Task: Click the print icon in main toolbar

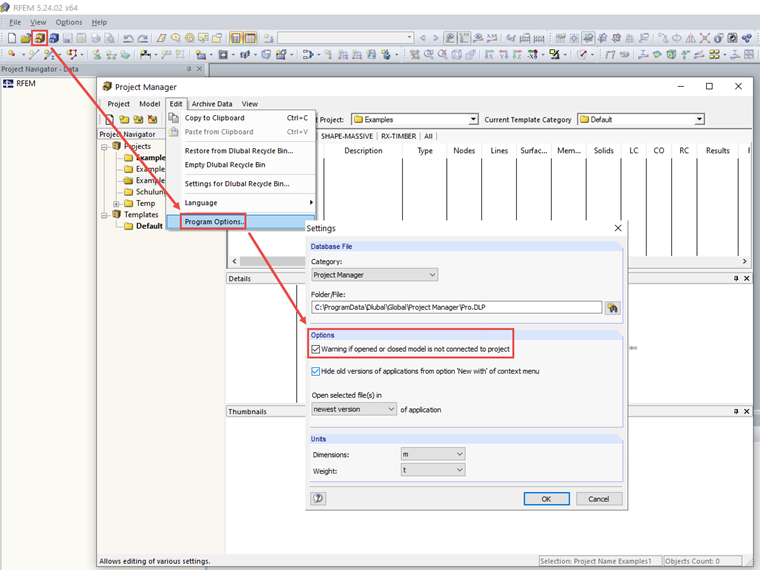Action: (96, 38)
